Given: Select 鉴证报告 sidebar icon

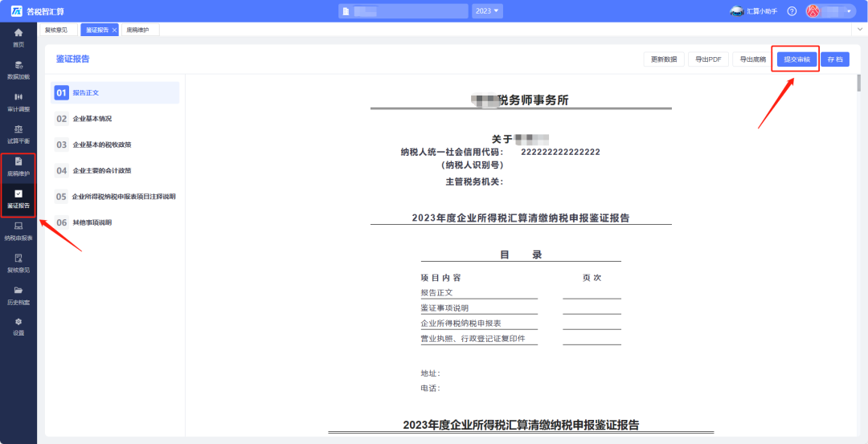Looking at the screenshot, I should pos(18,193).
